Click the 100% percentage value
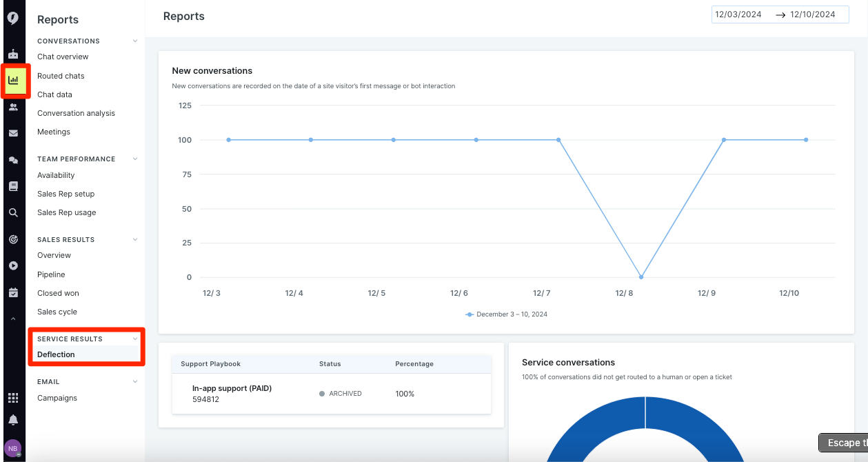The width and height of the screenshot is (868, 462). tap(405, 394)
